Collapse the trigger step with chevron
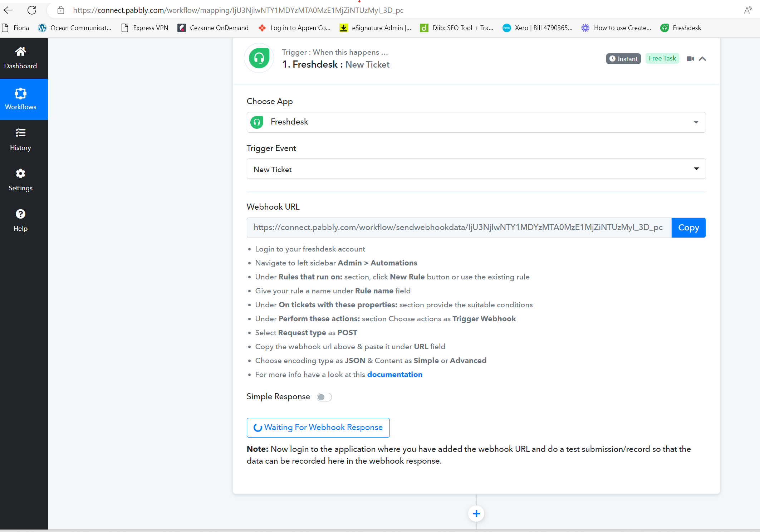Viewport: 760px width, 532px height. pos(702,59)
